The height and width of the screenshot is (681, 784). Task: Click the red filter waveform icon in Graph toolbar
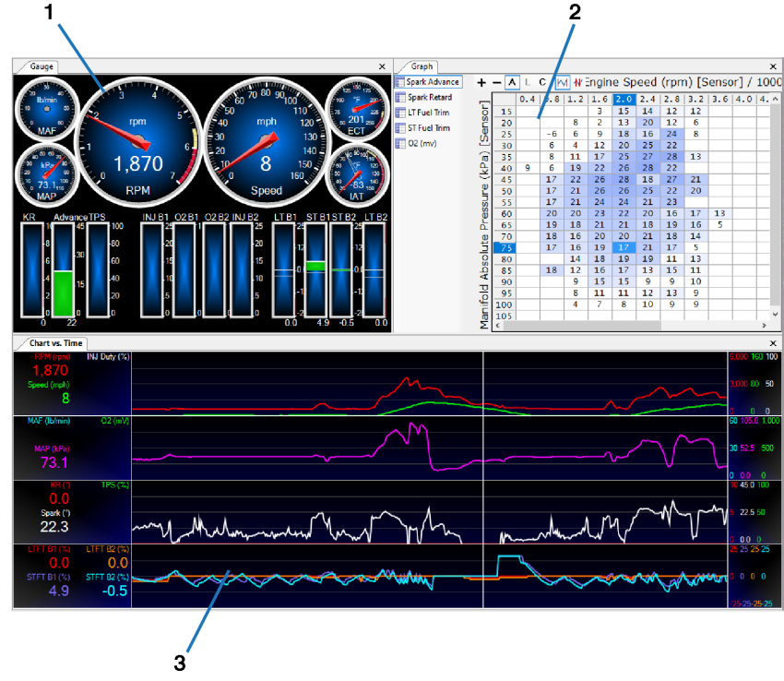pyautogui.click(x=577, y=82)
